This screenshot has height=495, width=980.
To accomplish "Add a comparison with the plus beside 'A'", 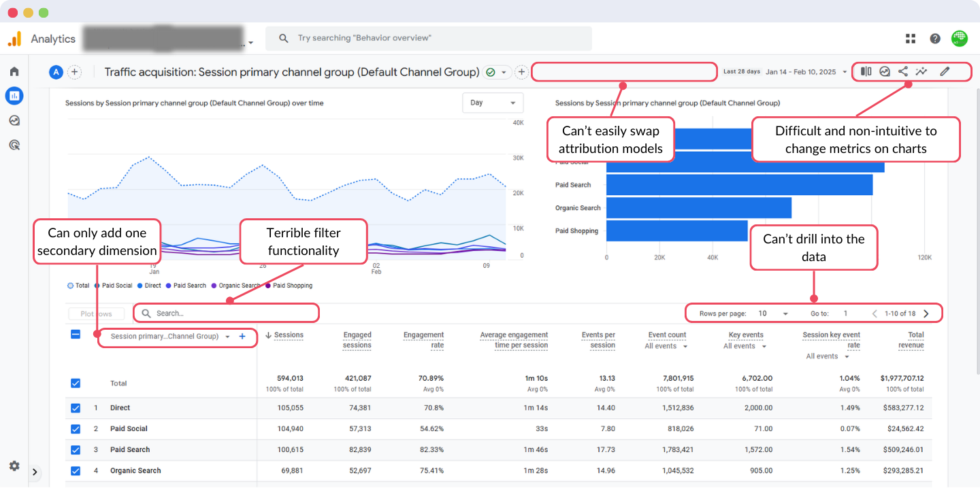I will [x=74, y=72].
